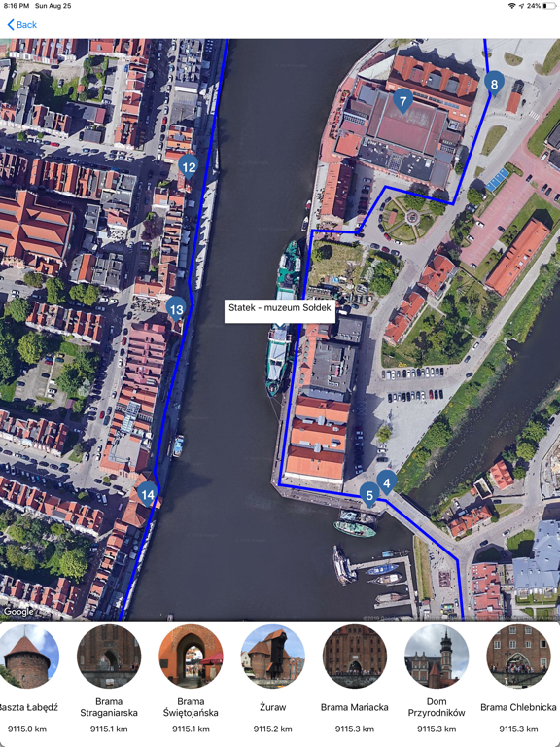Open the Brama Mariacka thumbnail
The width and height of the screenshot is (560, 747).
354,657
